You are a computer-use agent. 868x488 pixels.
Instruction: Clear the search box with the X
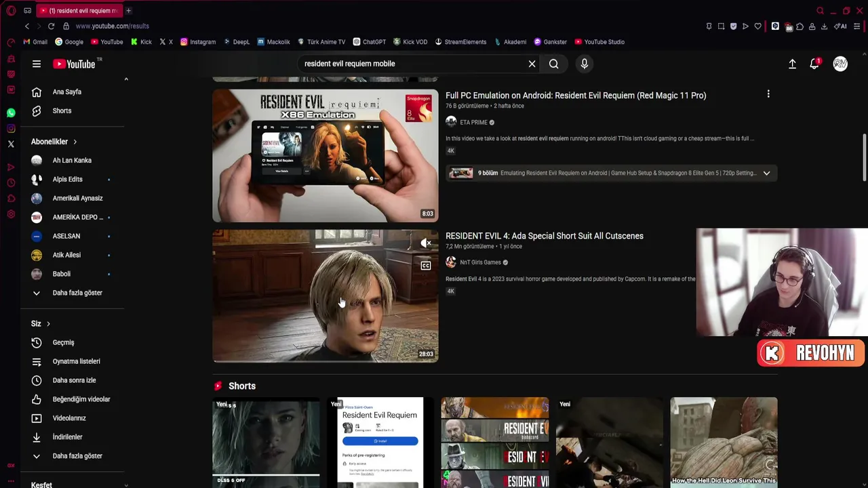tap(532, 64)
